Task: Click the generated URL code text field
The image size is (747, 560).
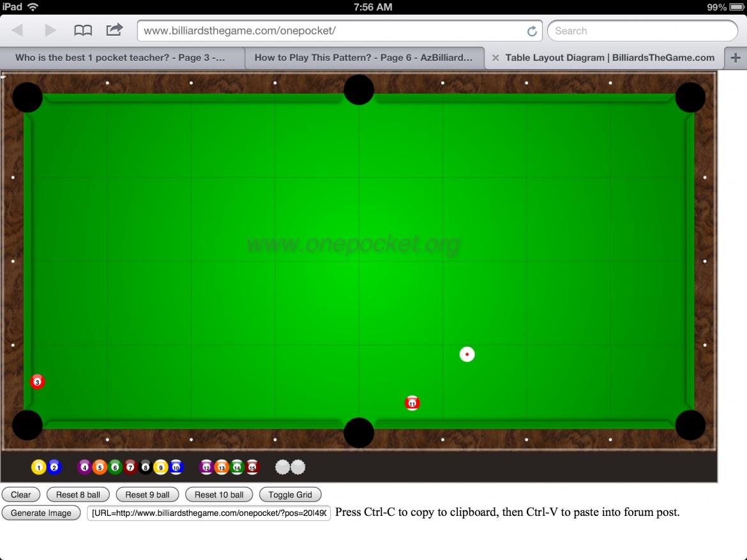Action: pos(209,513)
